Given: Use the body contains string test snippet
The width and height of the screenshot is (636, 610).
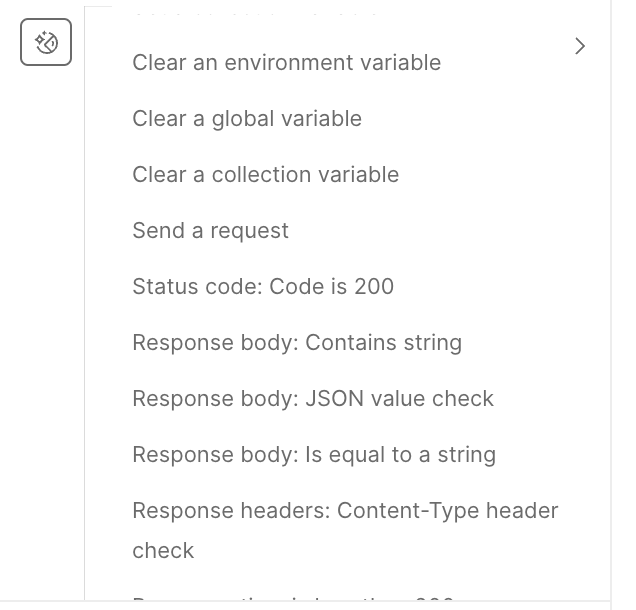Looking at the screenshot, I should (x=297, y=342).
